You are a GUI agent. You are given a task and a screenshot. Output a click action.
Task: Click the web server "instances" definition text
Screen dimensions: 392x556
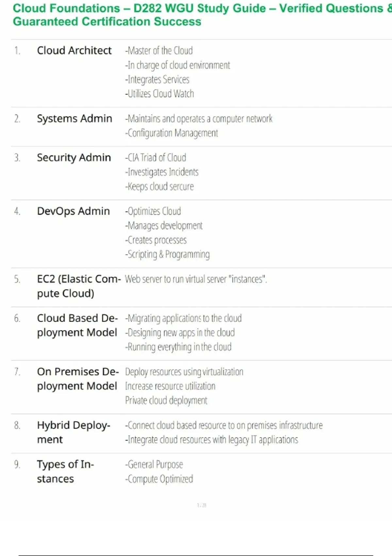point(196,279)
